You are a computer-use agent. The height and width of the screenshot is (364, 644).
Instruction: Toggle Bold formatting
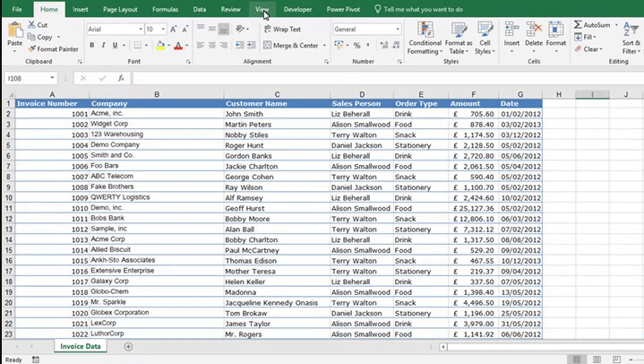coord(91,45)
